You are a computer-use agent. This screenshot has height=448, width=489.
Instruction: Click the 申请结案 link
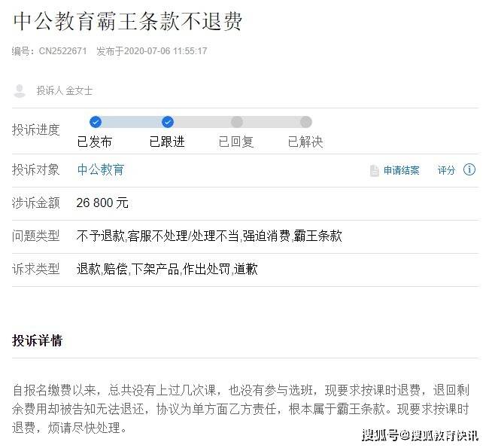pos(402,170)
